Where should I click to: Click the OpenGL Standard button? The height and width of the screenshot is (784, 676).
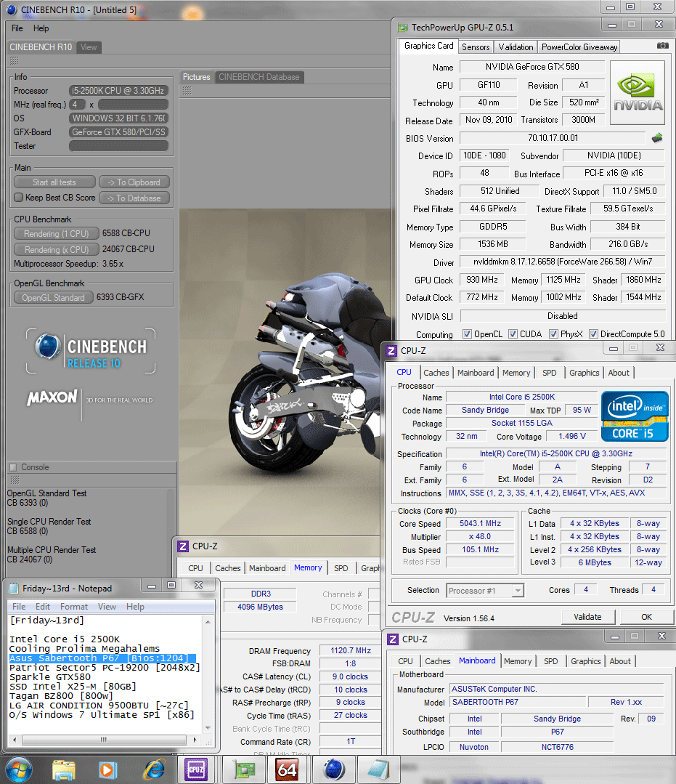(54, 297)
